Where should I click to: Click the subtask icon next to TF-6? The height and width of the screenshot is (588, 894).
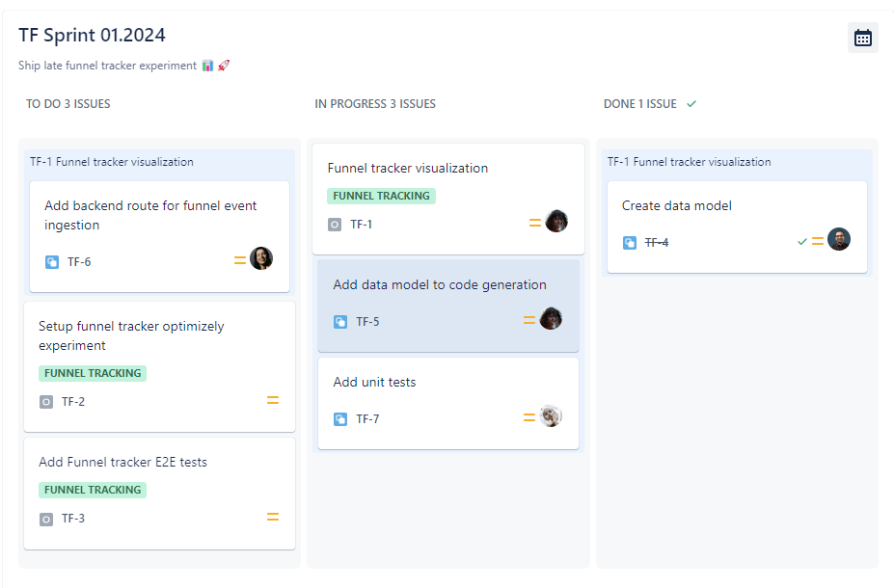[x=52, y=261]
